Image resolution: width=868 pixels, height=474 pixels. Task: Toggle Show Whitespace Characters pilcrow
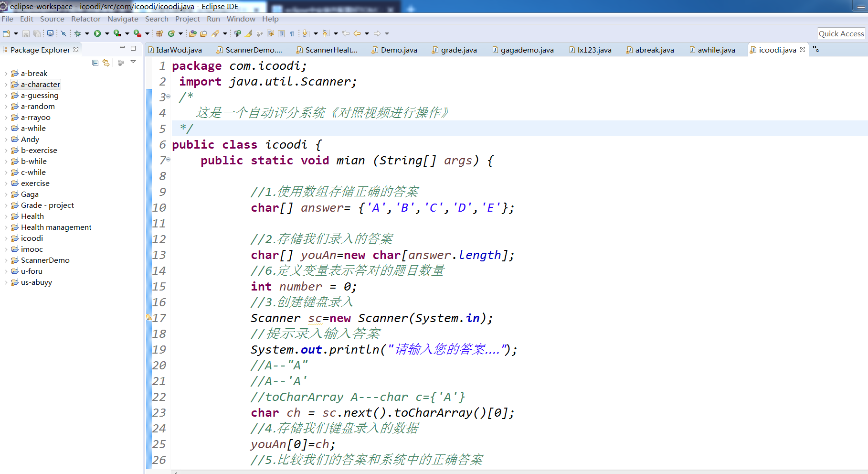[x=292, y=33]
